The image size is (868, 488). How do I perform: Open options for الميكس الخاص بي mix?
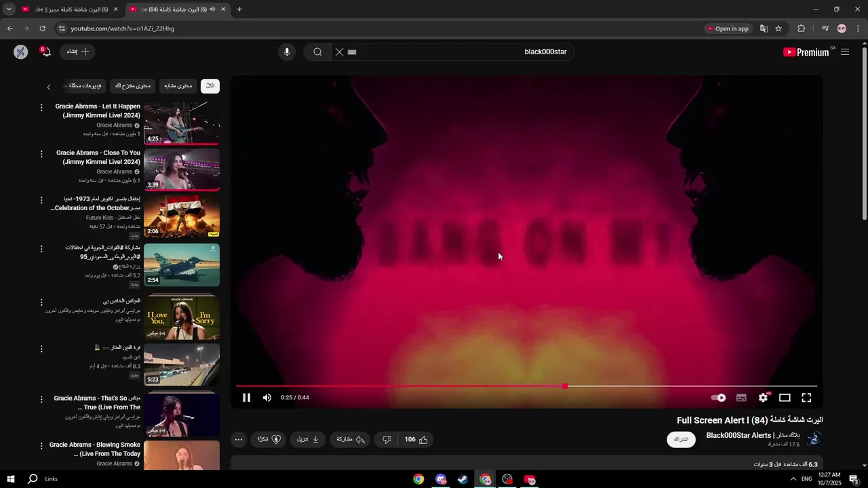click(x=41, y=302)
